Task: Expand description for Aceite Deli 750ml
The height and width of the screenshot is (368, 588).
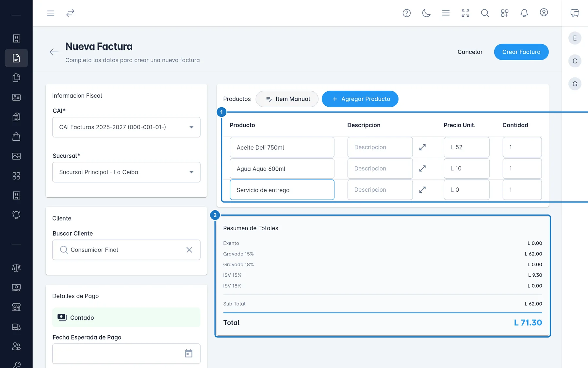Action: click(x=422, y=147)
